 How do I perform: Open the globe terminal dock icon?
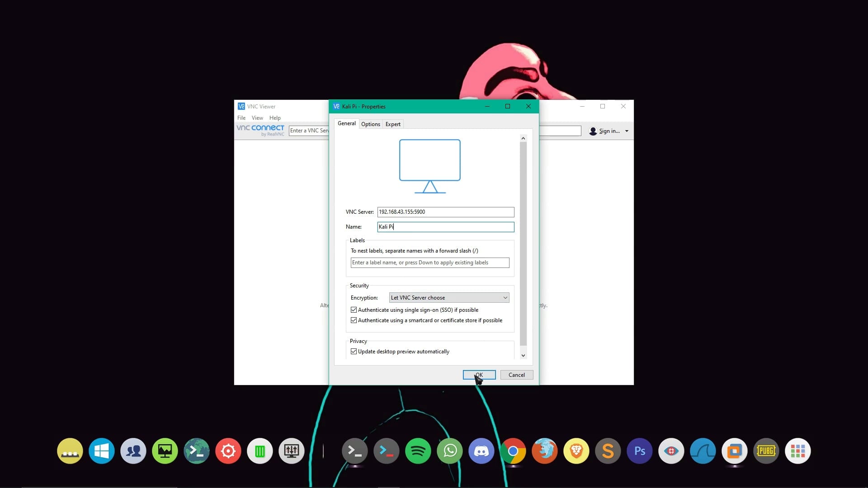pos(197,451)
